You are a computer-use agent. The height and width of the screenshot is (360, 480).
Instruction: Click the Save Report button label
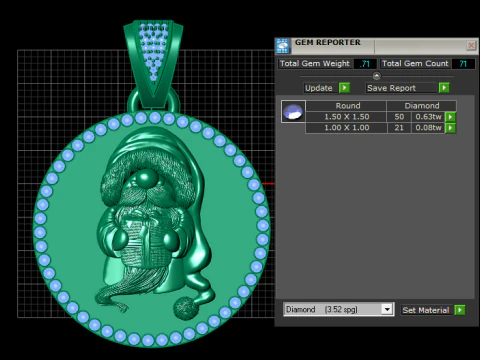click(391, 88)
